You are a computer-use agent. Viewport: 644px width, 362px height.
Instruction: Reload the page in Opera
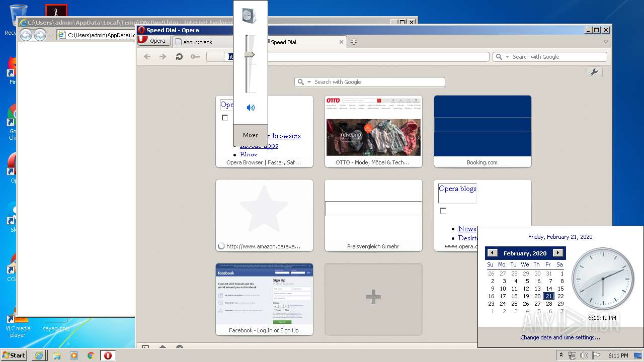[179, 57]
